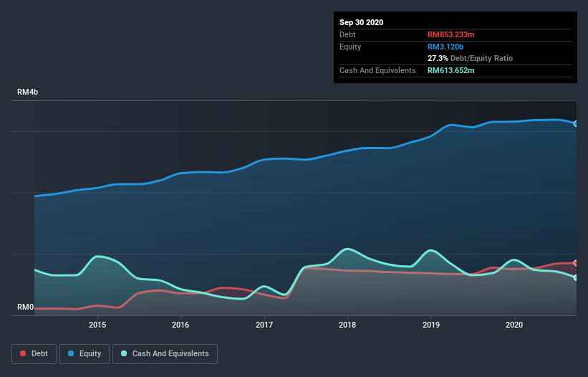Click the 2018 x-axis label
588x377 pixels.
pos(347,325)
